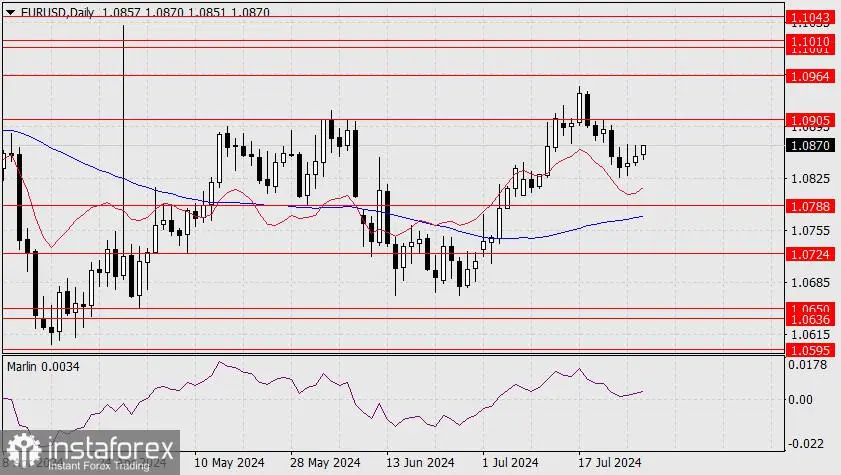Image resolution: width=841 pixels, height=475 pixels.
Task: Click the 0.0178 oscillator scale value
Action: [808, 365]
